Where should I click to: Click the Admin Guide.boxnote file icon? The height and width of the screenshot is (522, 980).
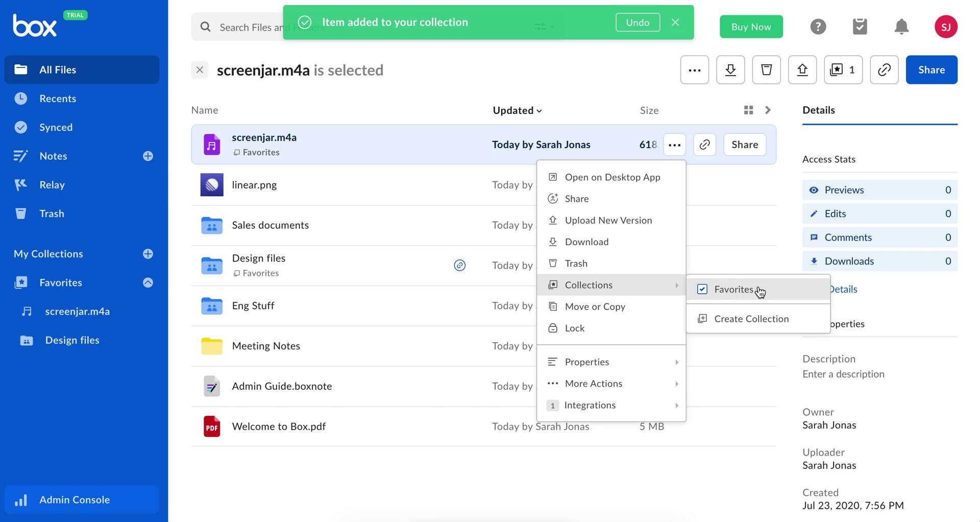tap(212, 387)
